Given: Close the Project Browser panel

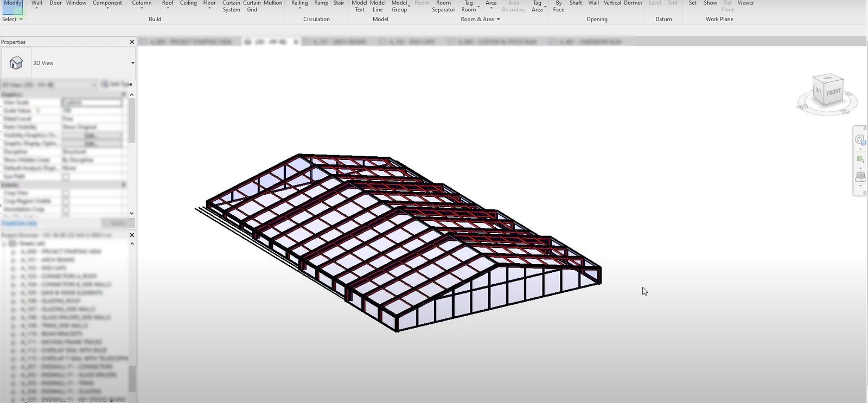Looking at the screenshot, I should [132, 235].
